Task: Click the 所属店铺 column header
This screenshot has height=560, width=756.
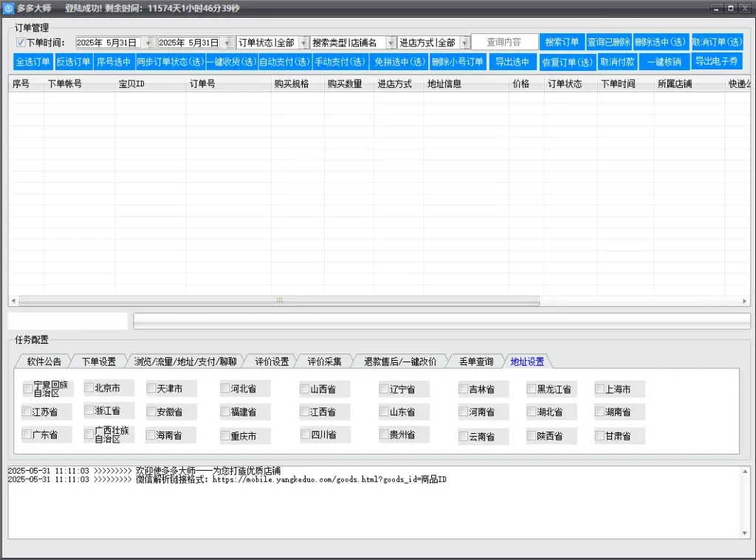Action: pos(689,84)
